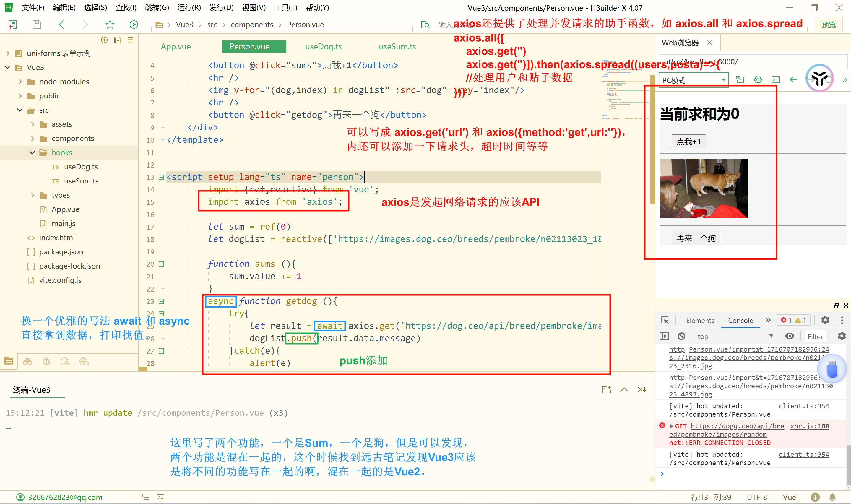The image size is (851, 504).
Task: Collapse the getdog function fold marker
Action: coord(162,301)
